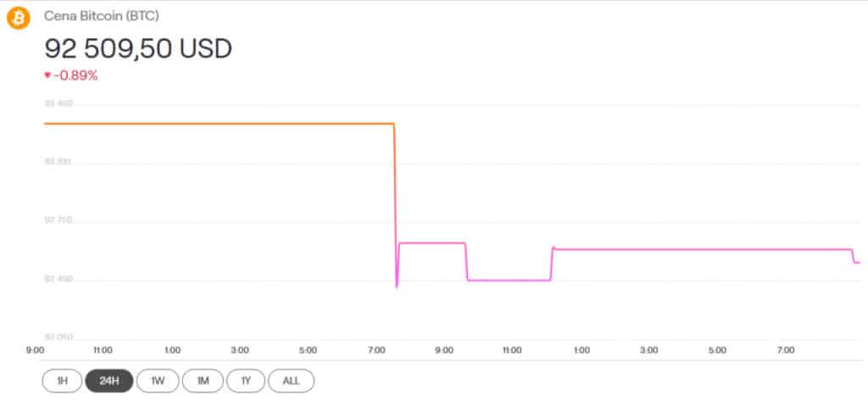The width and height of the screenshot is (868, 402).
Task: Click the 92 400 price axis label
Action: 58,279
